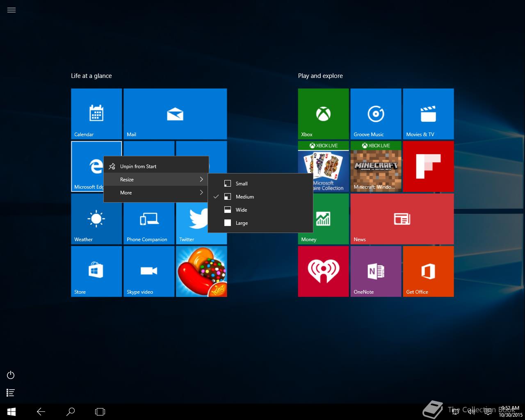Image resolution: width=525 pixels, height=420 pixels.
Task: Open the Calendar tile
Action: [x=96, y=114]
